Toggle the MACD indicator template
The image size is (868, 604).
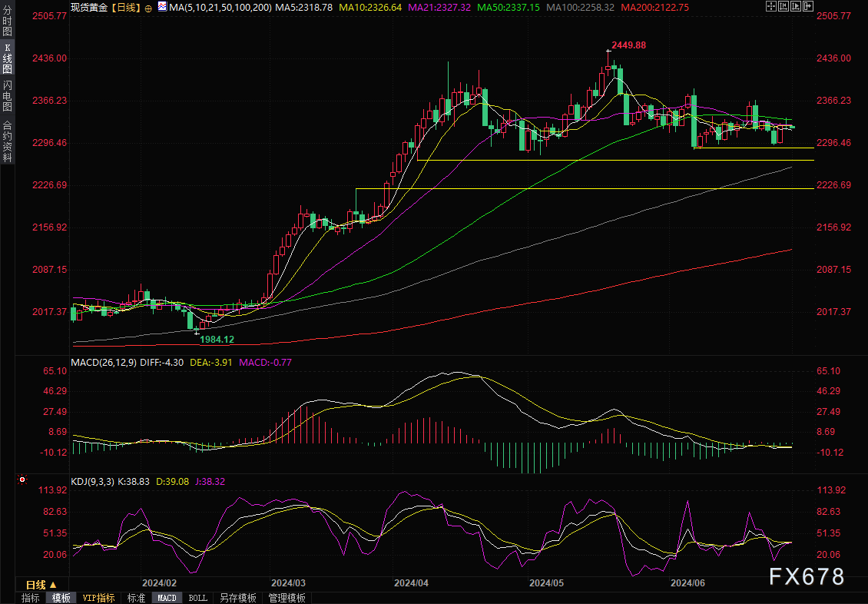pos(167,598)
